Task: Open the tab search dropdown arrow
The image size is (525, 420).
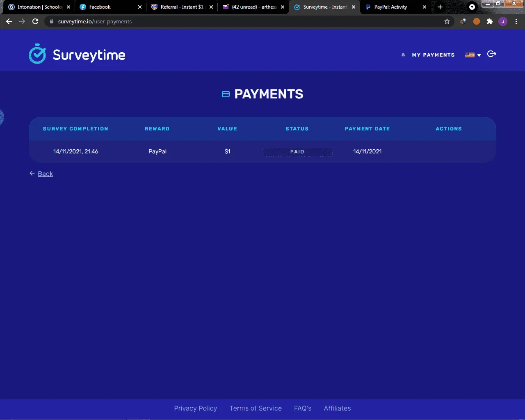Action: click(x=472, y=7)
